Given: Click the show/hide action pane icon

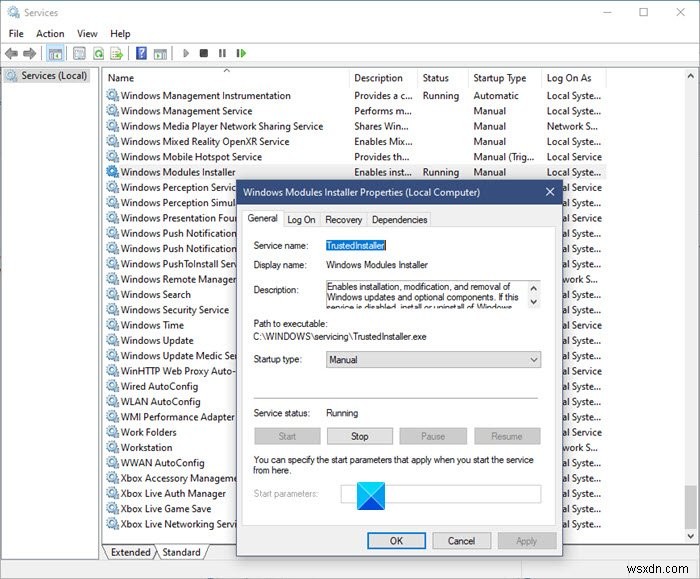Looking at the screenshot, I should coord(160,54).
